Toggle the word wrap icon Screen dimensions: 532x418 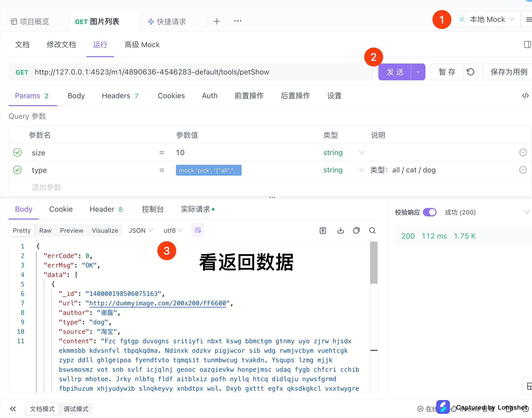click(x=198, y=231)
